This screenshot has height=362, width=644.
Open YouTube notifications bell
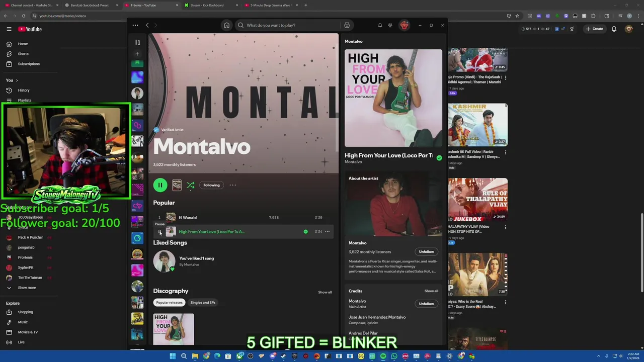pos(614,29)
